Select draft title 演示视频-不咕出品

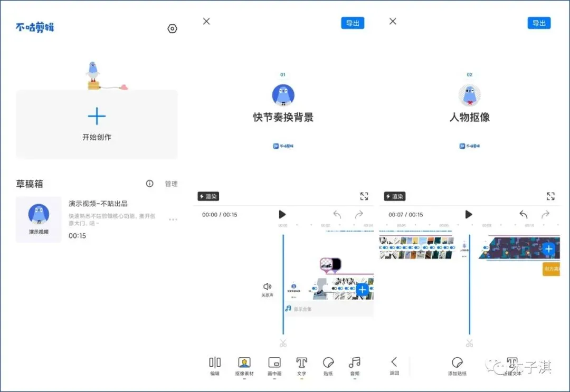tap(98, 204)
